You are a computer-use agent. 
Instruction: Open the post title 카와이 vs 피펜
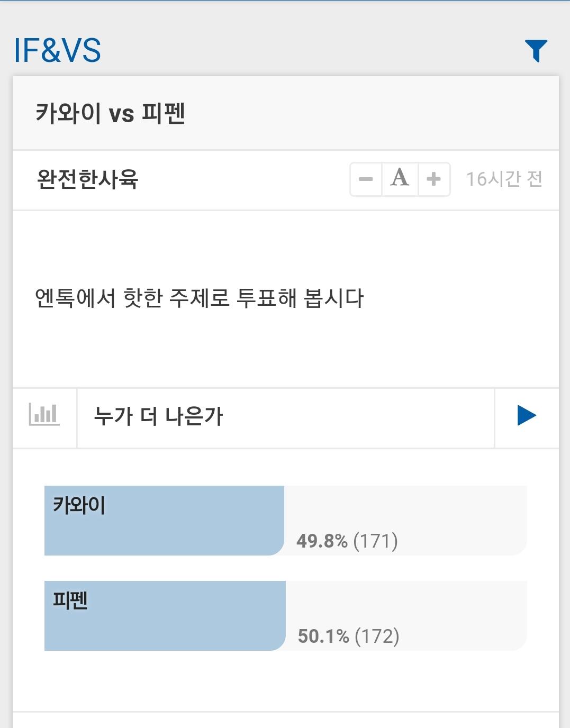click(110, 113)
